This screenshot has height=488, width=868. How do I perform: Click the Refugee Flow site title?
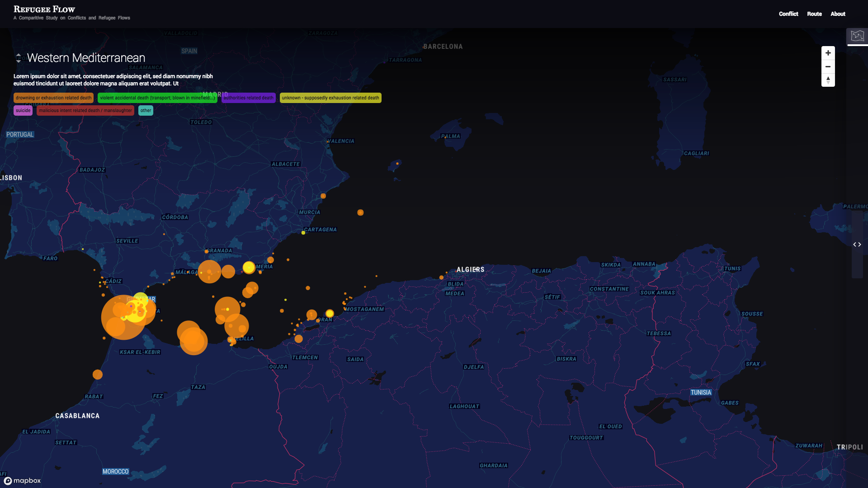(x=44, y=9)
